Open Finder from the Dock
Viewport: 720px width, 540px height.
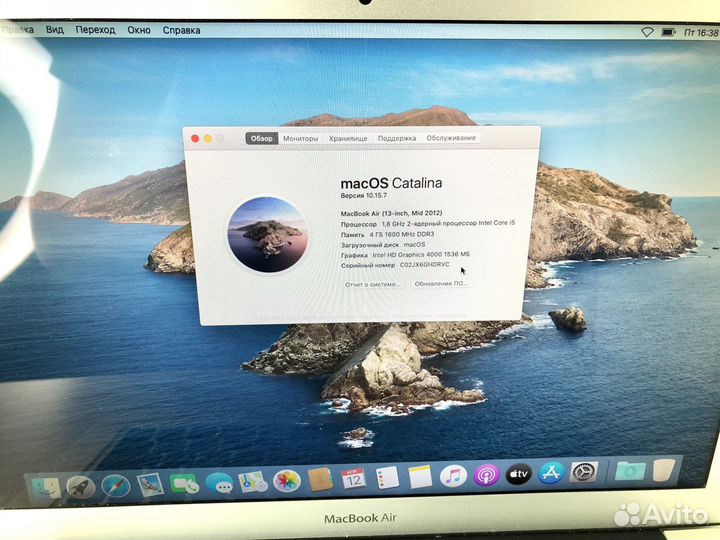pyautogui.click(x=47, y=488)
